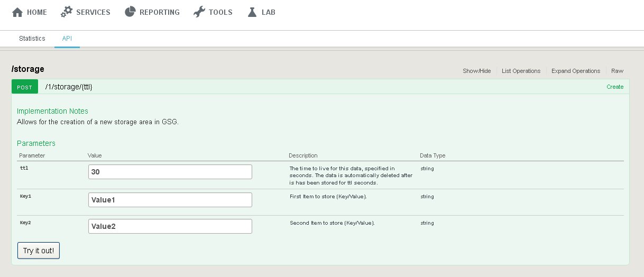Expand all with Expand Operations link

(x=575, y=71)
